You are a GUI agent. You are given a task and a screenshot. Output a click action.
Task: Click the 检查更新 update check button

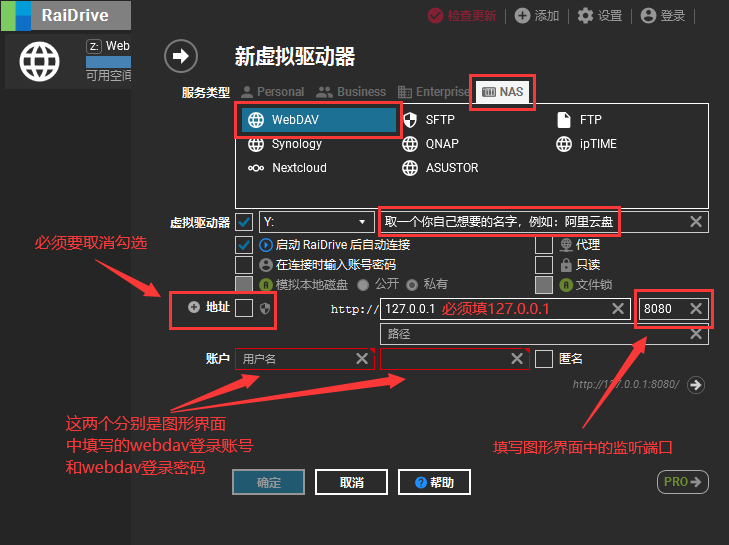pos(462,15)
